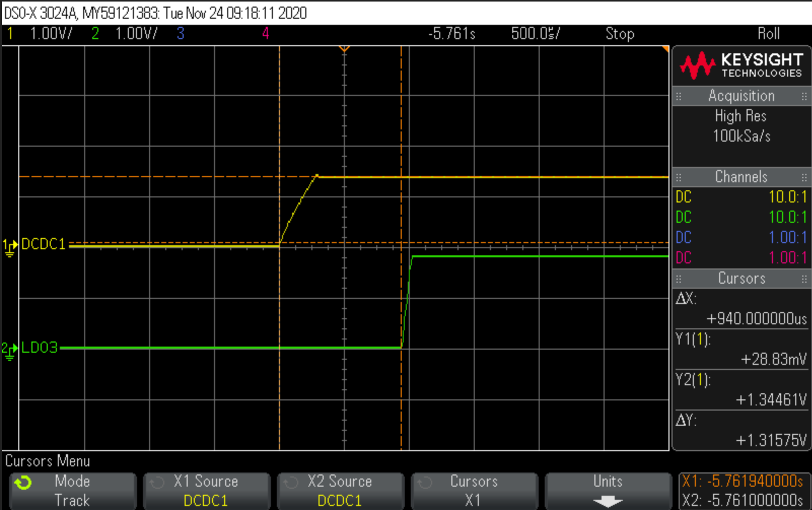Click the Mode Track softkey

[73, 491]
